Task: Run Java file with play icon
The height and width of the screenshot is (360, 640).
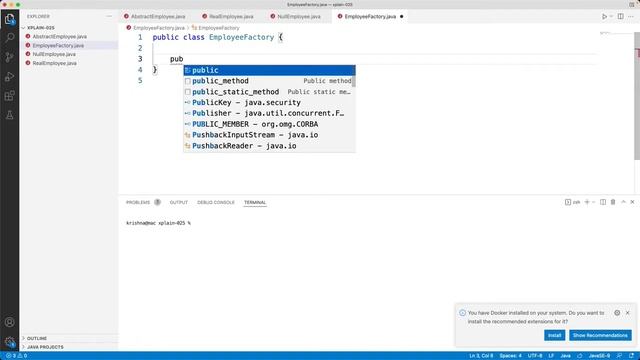Action: [604, 16]
